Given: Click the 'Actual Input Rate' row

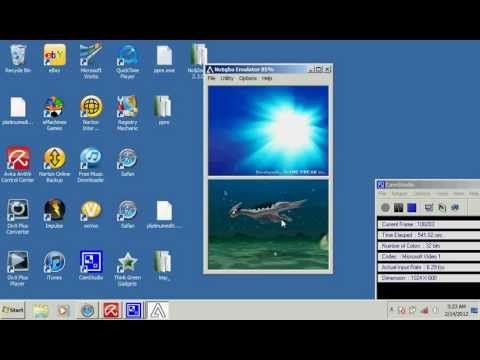Looking at the screenshot, I should tap(429, 267).
